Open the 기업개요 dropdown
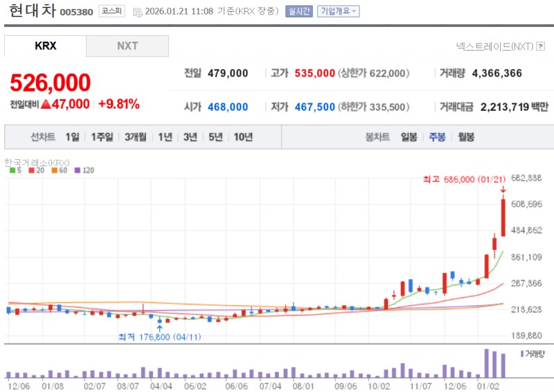This screenshot has width=554, height=392. tap(338, 11)
